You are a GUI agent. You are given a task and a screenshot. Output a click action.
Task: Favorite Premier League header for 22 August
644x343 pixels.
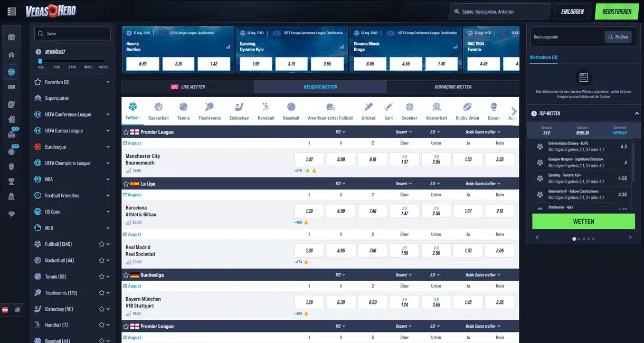pos(126,326)
